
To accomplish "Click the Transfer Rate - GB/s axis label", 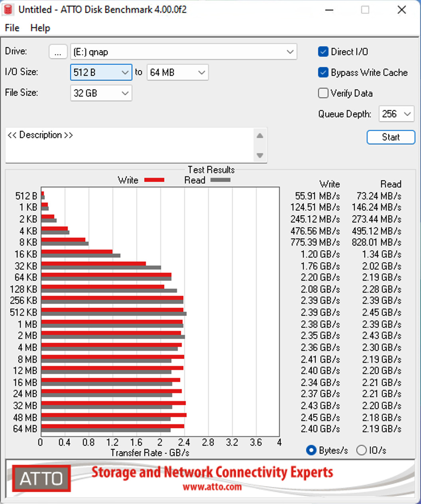I will 150,453.
